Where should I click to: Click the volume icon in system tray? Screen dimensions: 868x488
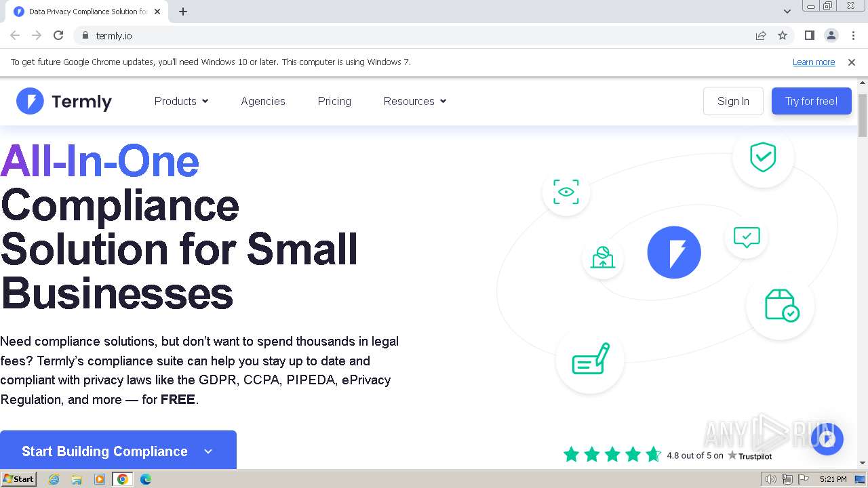coord(770,479)
